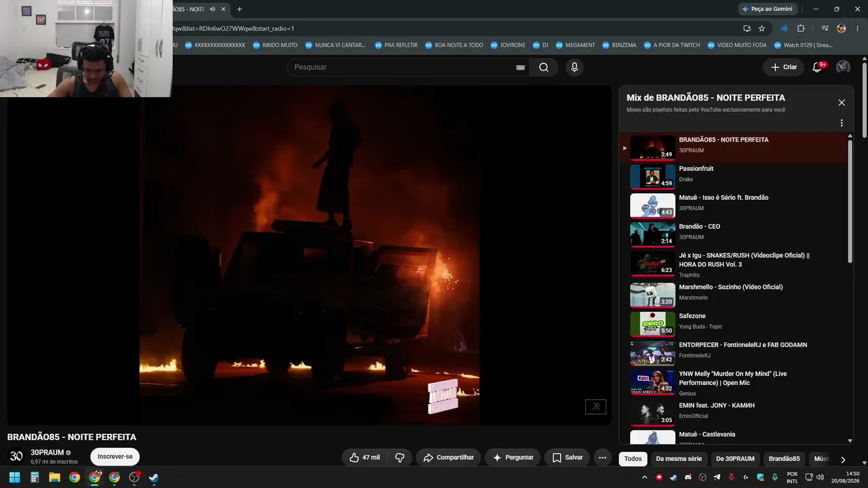Click the YouTube search magnifier button

pos(544,67)
